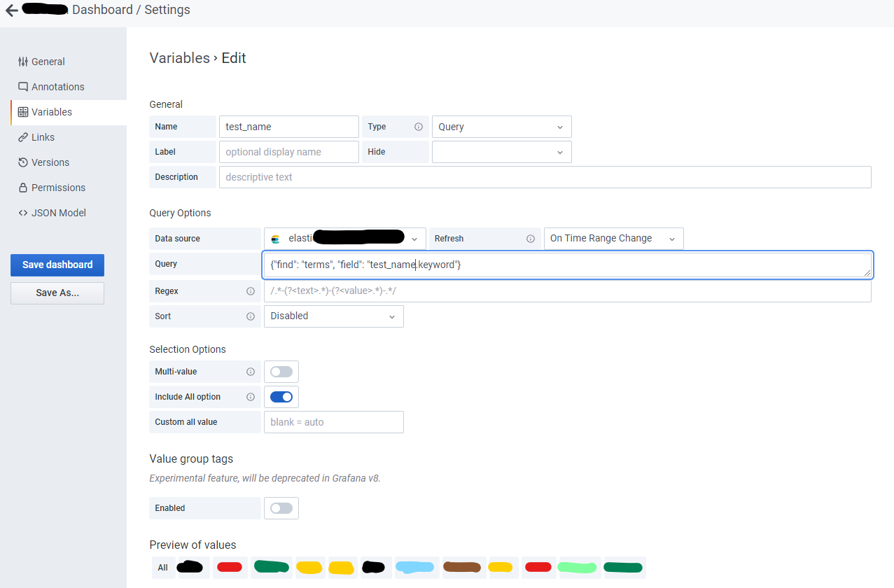Select the Variables grid icon in sidebar

coord(23,112)
